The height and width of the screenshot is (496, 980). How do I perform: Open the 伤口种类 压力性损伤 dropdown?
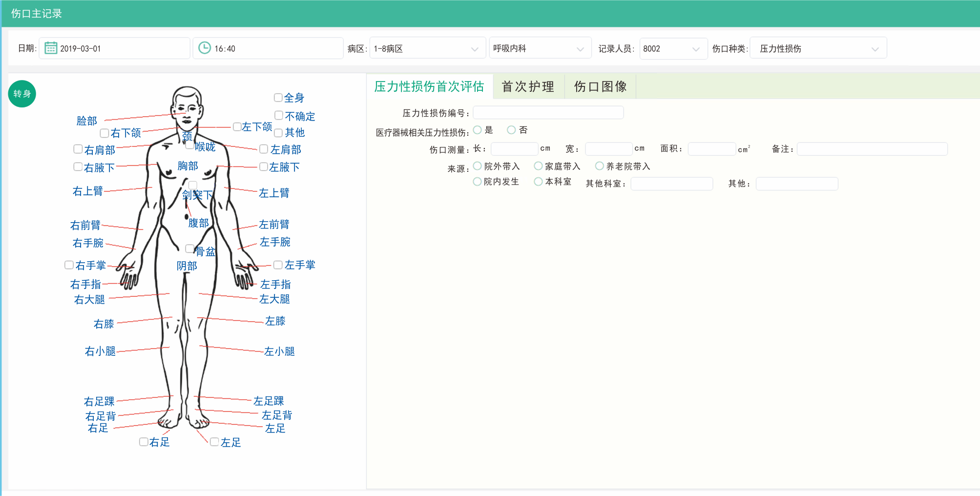click(x=818, y=49)
